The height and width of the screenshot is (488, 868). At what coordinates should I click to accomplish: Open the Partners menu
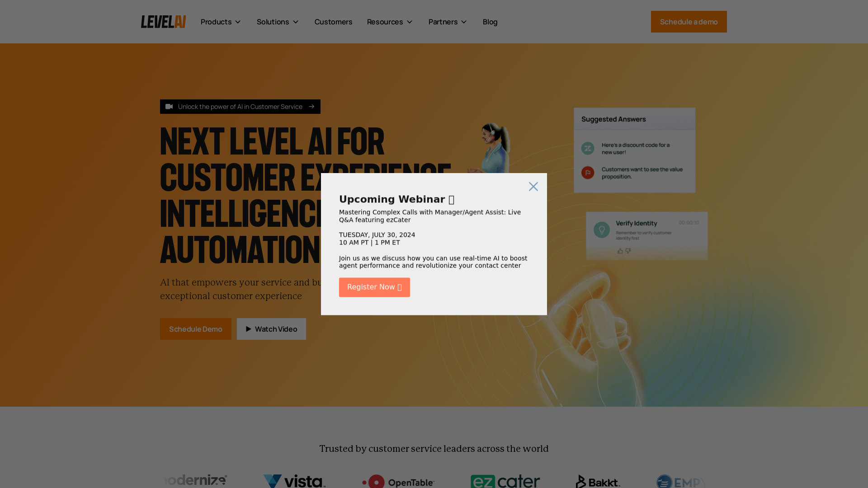click(x=448, y=22)
